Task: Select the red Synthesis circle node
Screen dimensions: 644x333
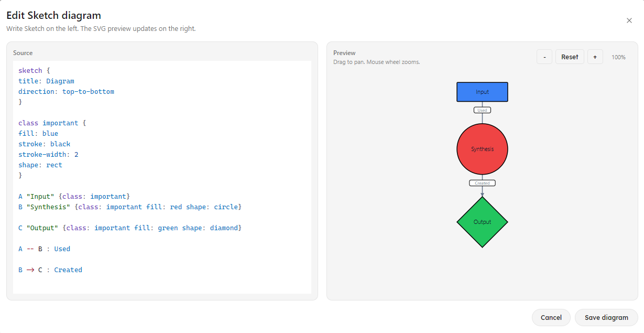Action: (482, 149)
